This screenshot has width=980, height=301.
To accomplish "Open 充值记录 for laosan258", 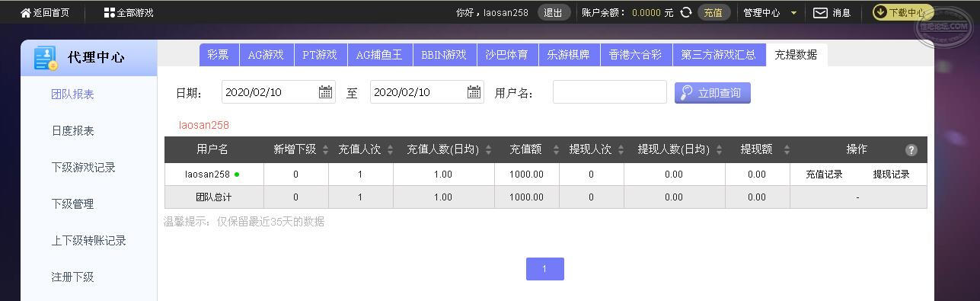I will pos(824,174).
